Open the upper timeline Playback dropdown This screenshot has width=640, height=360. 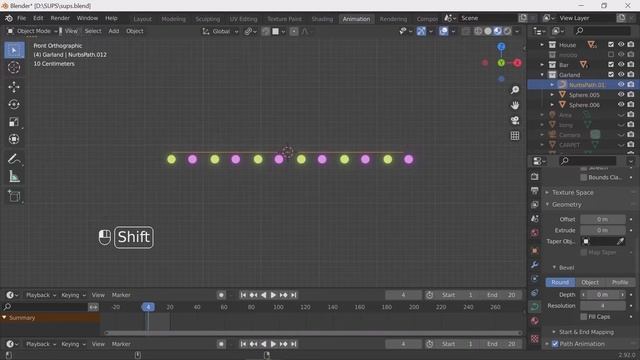pos(41,295)
